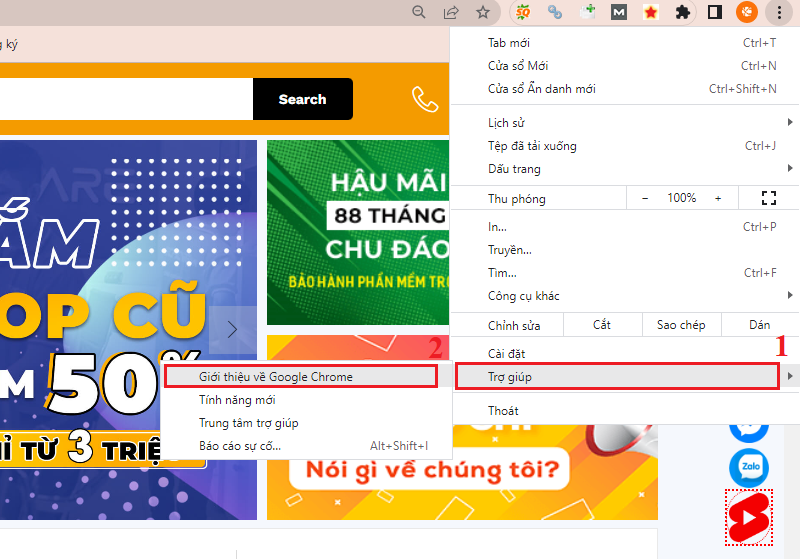The width and height of the screenshot is (800, 559).
Task: Click the YouTube Shorts red icon
Action: tap(748, 517)
